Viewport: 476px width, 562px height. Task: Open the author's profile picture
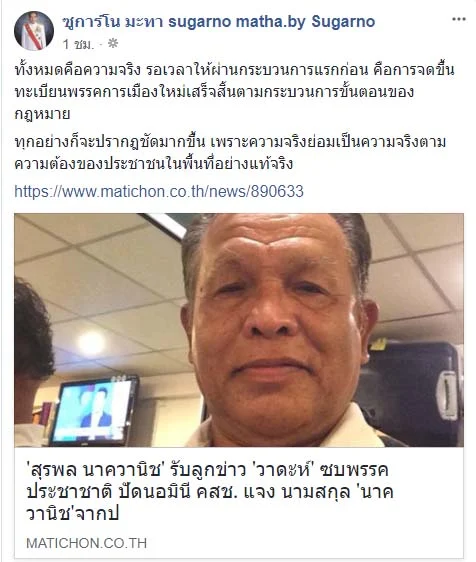34,30
